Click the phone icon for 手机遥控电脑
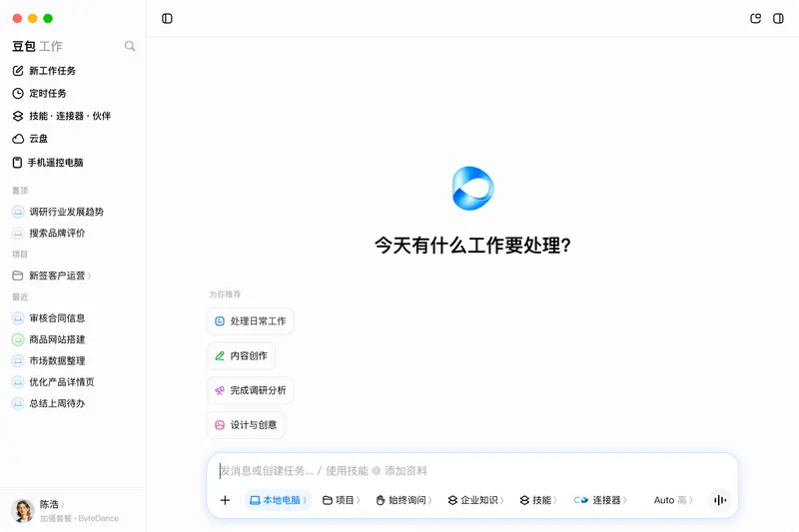Screen dimensions: 799x532 [x=17, y=163]
